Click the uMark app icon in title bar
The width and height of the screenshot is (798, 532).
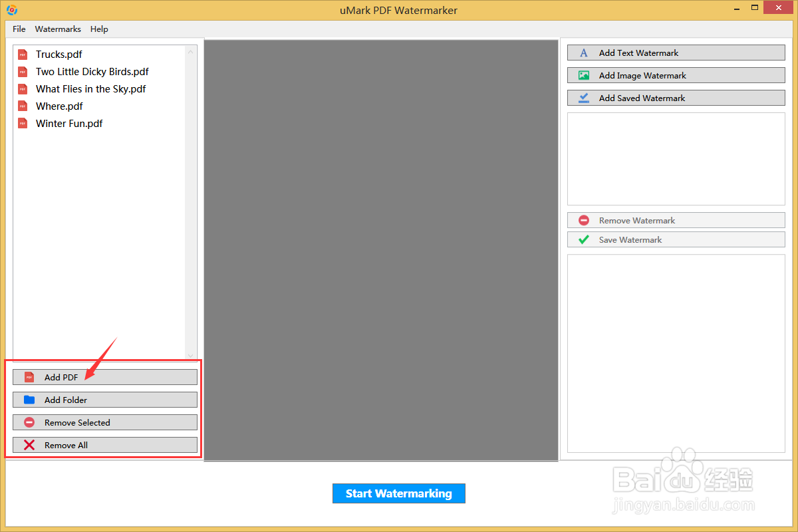(x=12, y=10)
